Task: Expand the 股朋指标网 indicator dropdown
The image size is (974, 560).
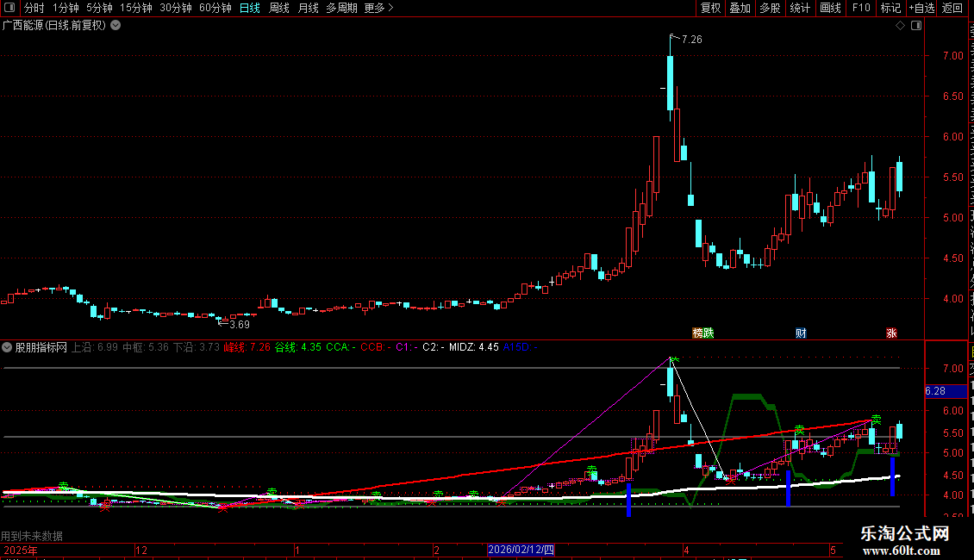Action: [x=7, y=347]
